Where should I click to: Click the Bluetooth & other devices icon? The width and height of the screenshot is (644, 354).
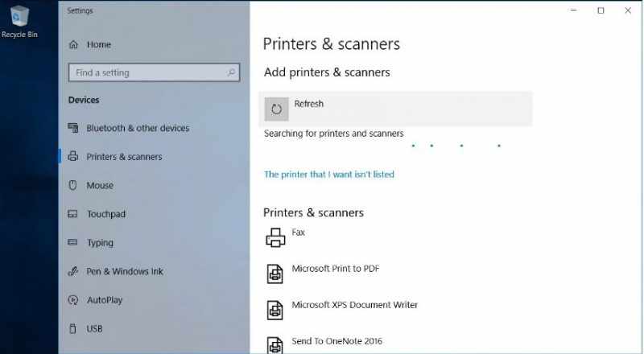73,128
